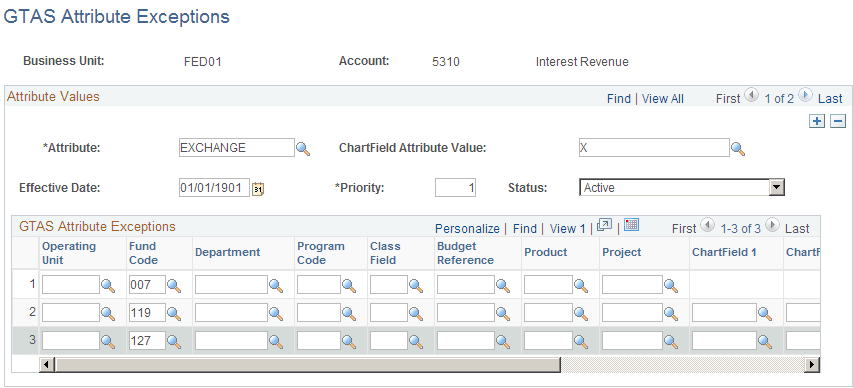Open lookup for the Attribute field

[303, 149]
